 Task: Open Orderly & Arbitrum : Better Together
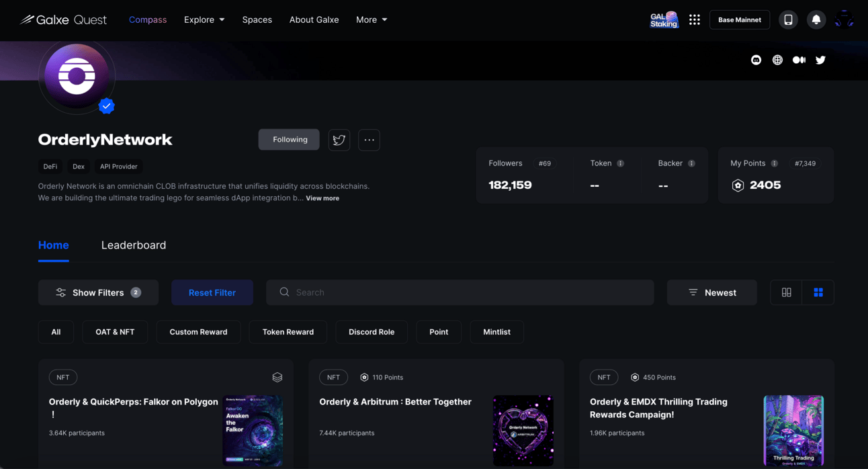(x=395, y=402)
